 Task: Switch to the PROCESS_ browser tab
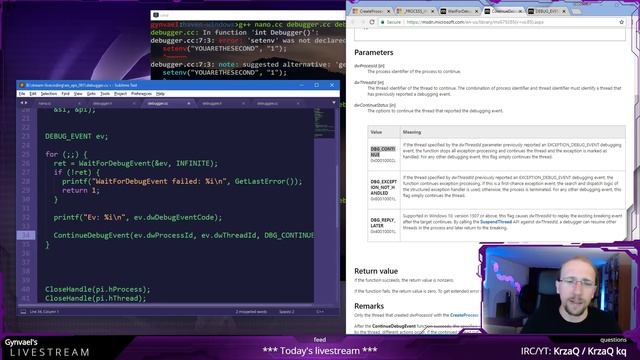point(415,11)
